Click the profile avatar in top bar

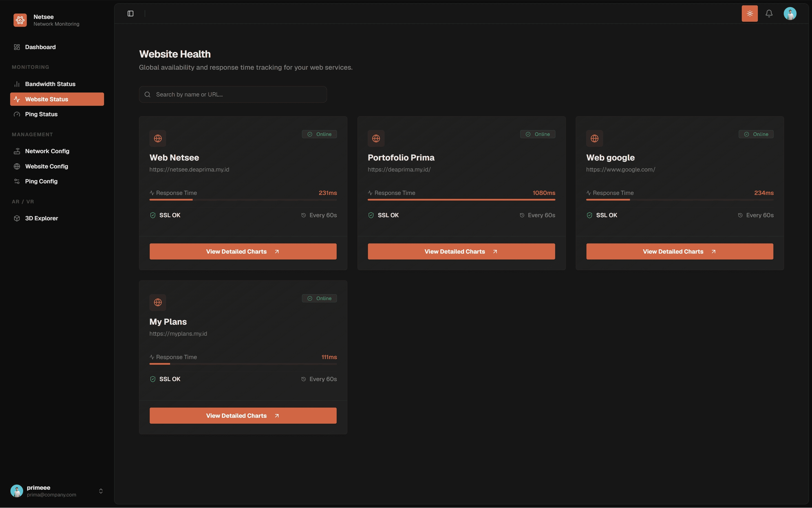pyautogui.click(x=790, y=14)
